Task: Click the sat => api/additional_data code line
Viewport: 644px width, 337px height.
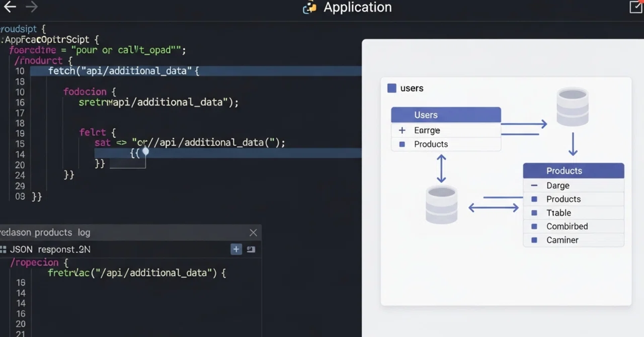Action: click(x=190, y=142)
